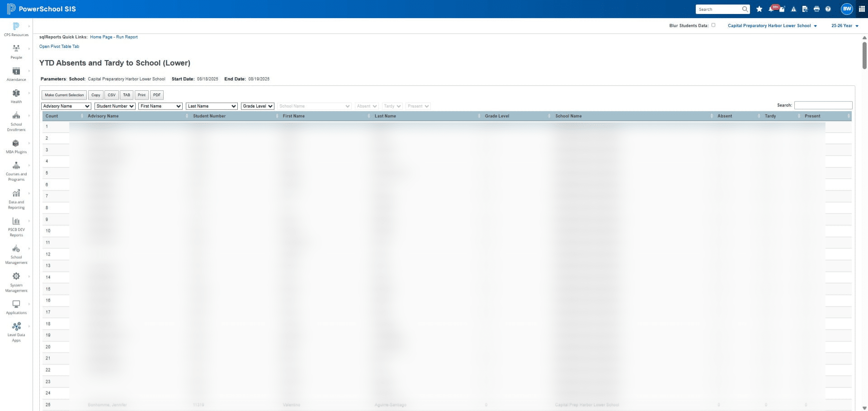This screenshot has height=411, width=868.
Task: Open School Management sidebar icon
Action: coord(16,254)
